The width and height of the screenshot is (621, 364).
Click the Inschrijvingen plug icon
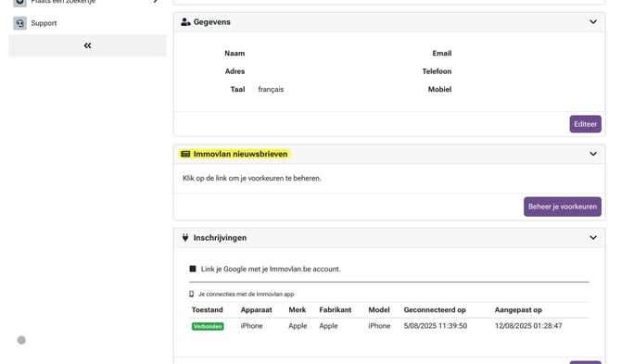point(185,237)
